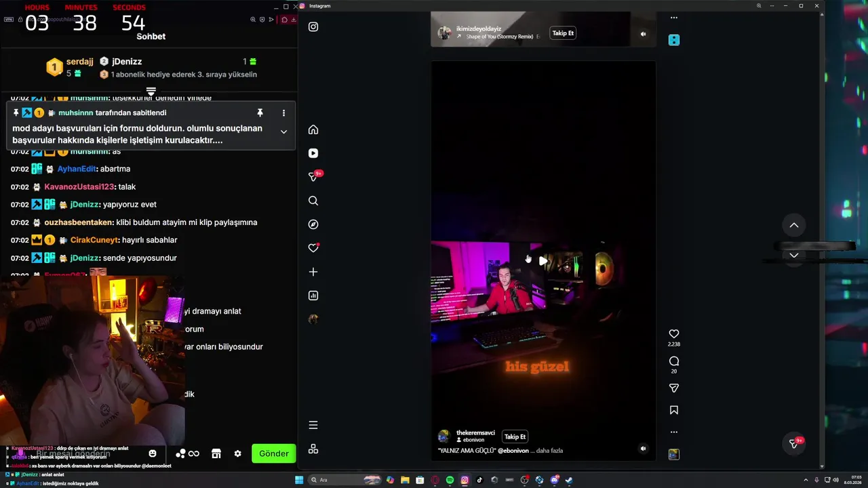Open browser downloads arrow icon

pos(293,20)
